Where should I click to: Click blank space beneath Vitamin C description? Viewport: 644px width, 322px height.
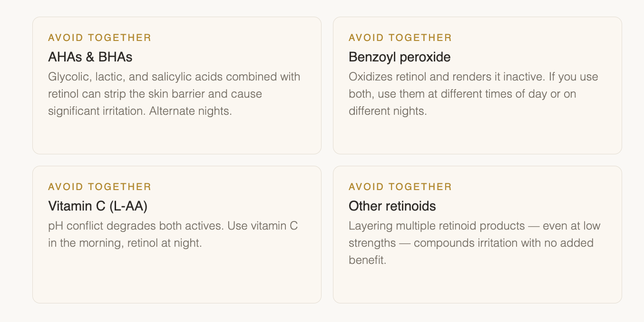pyautogui.click(x=176, y=276)
